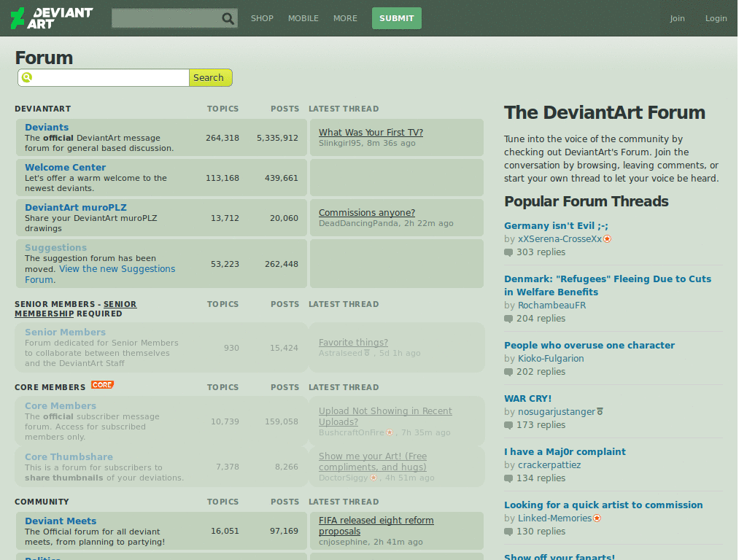Select MOBILE in the top navigation

point(303,18)
